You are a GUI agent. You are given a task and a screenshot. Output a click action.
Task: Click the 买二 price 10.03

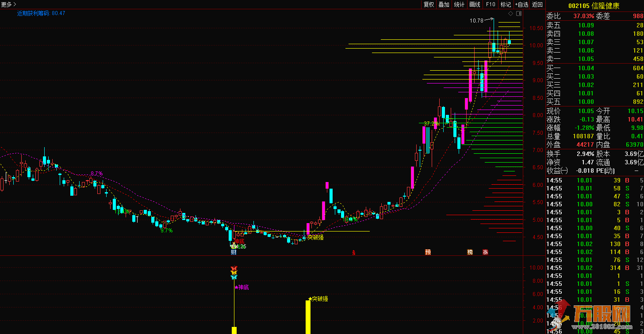pos(586,76)
